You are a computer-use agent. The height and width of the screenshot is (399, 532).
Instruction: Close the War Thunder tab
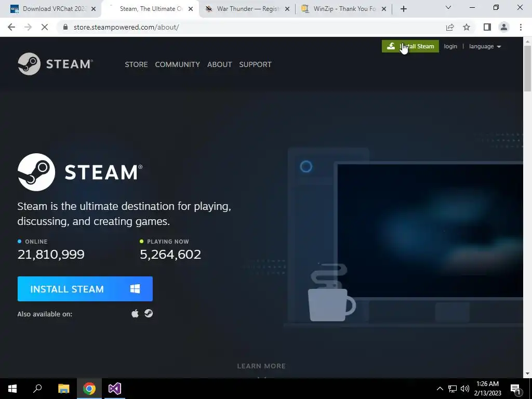[287, 9]
